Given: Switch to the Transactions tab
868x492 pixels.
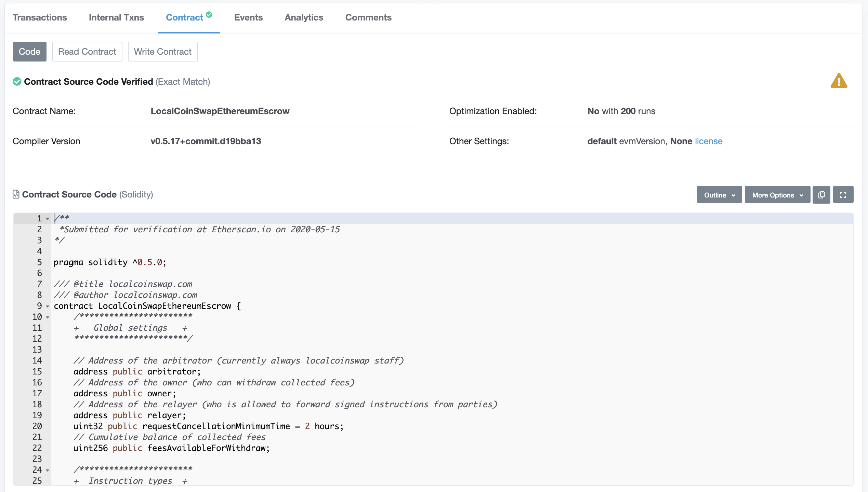Looking at the screenshot, I should tap(40, 17).
